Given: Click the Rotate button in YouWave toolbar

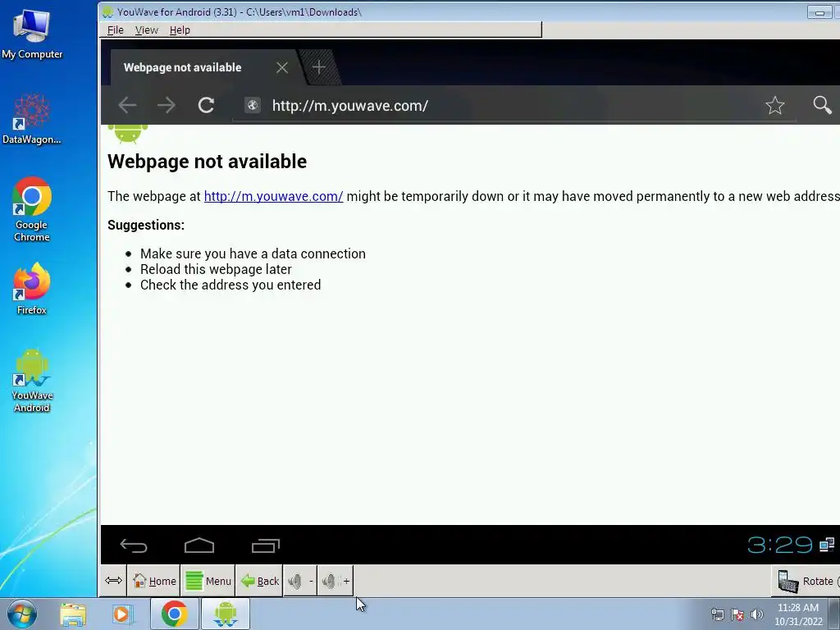Looking at the screenshot, I should click(x=806, y=582).
